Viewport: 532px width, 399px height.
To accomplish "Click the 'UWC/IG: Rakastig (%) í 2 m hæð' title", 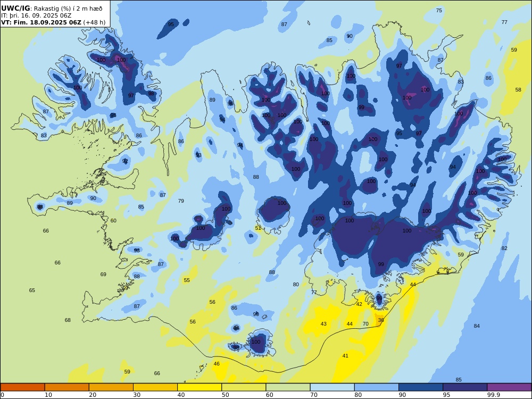I will coord(51,9).
